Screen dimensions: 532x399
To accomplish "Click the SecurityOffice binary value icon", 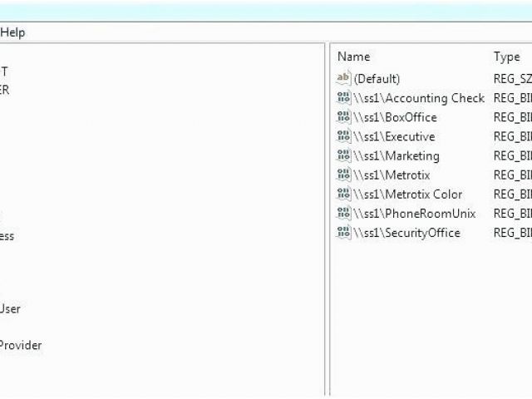I will [x=344, y=233].
